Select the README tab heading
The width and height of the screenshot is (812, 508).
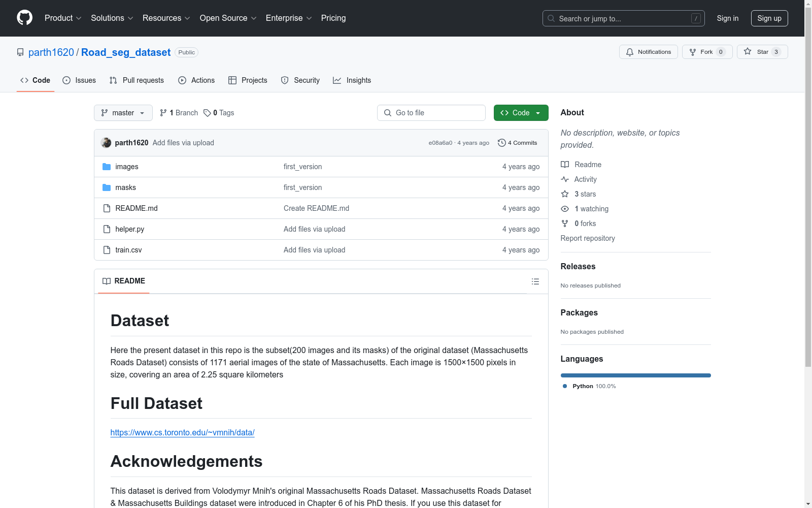point(124,281)
